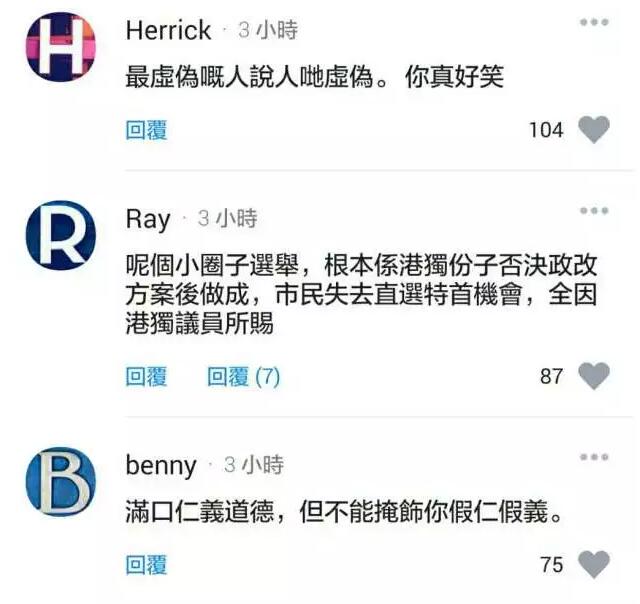Like Ray's comment with heart icon
Viewport: 640px width, 604px height.
coord(594,376)
